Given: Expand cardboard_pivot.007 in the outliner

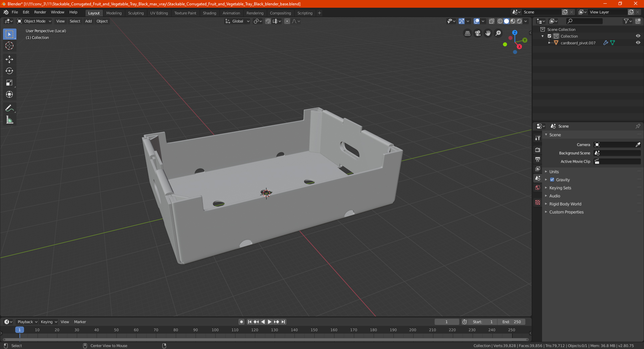Looking at the screenshot, I should click(x=549, y=43).
